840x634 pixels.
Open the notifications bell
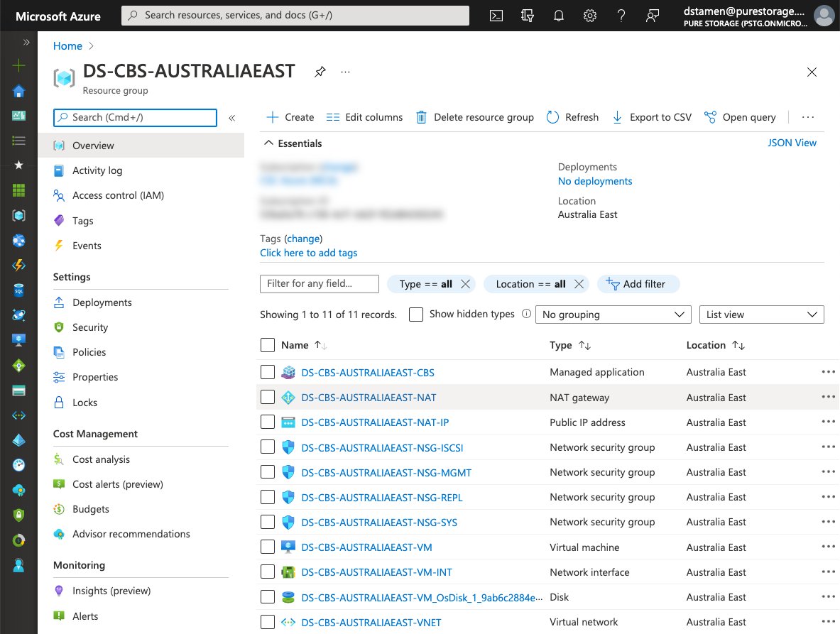(x=558, y=16)
